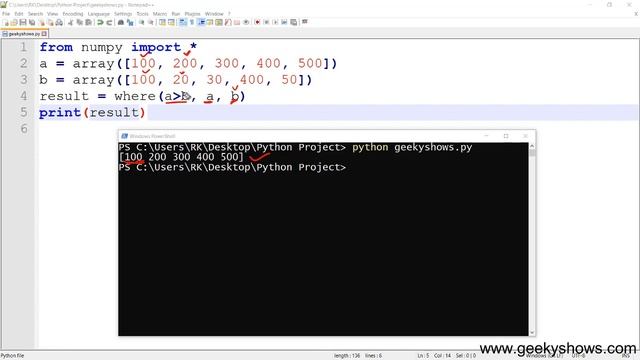Click the Copy toolbar icon

point(80,22)
